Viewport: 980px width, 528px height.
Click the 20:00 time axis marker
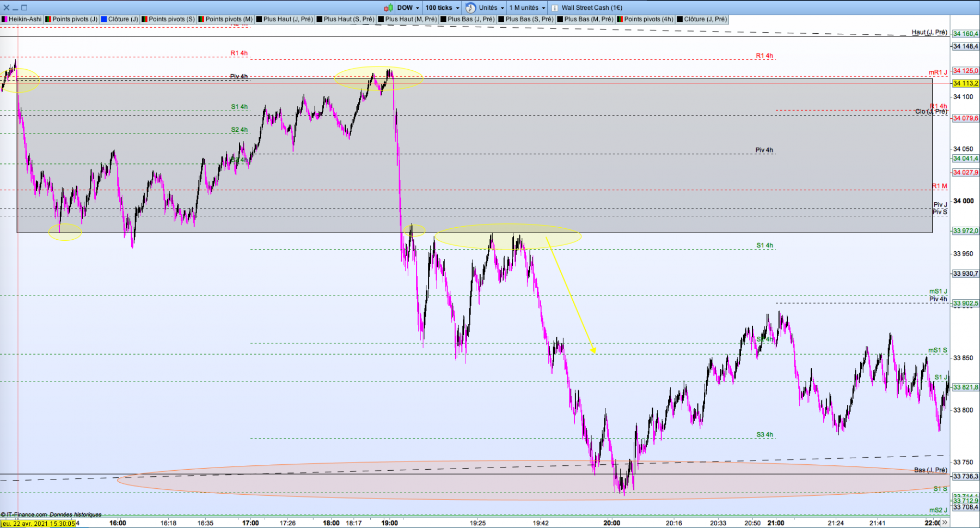(x=611, y=523)
